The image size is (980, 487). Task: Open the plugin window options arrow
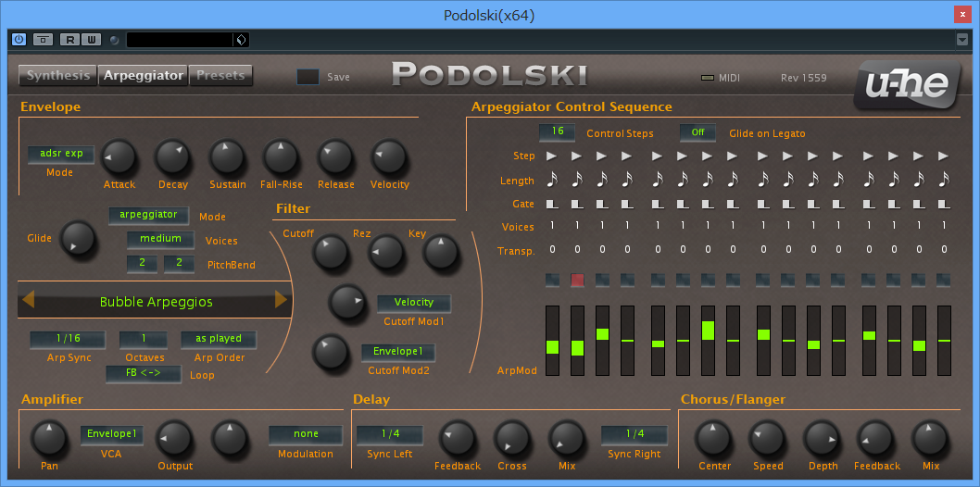pos(961,40)
